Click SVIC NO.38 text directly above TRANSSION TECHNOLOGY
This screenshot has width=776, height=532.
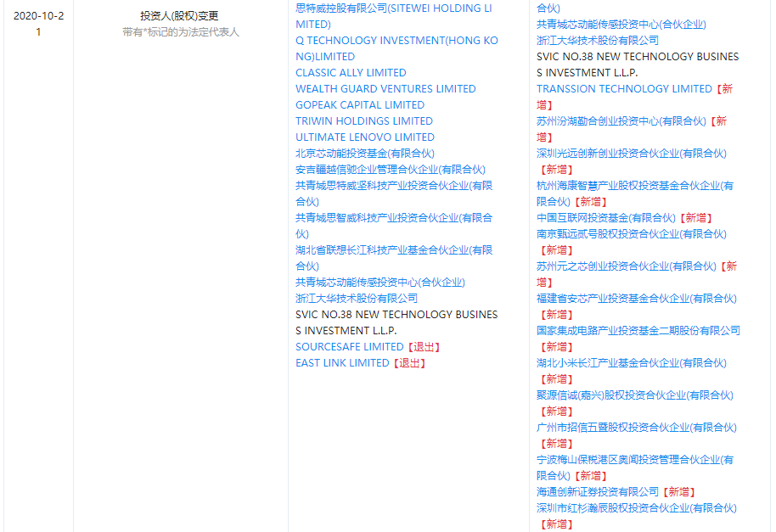(x=638, y=64)
